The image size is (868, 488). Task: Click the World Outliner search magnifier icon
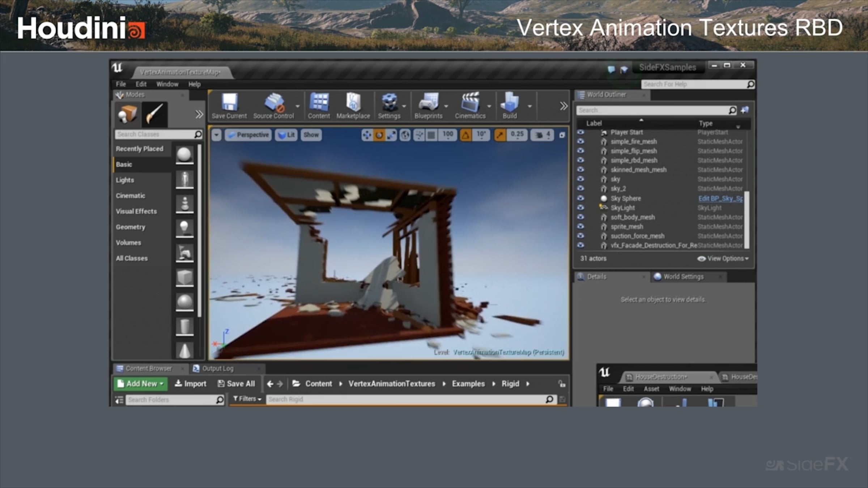point(732,110)
